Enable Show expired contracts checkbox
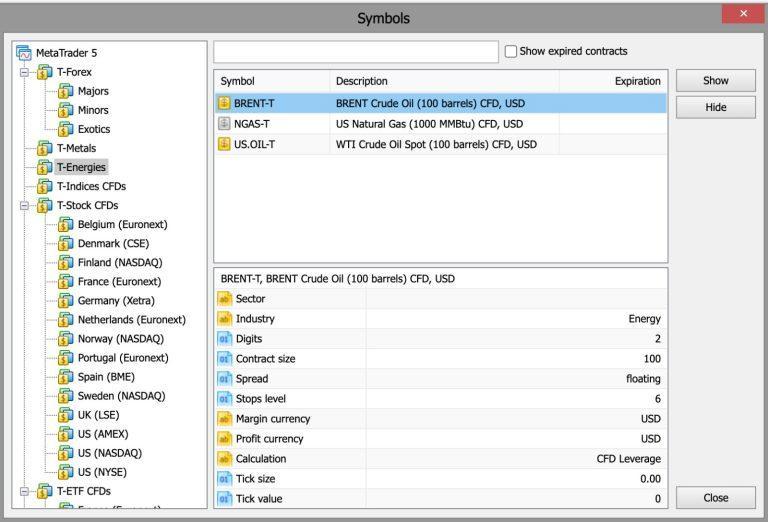 coord(511,51)
